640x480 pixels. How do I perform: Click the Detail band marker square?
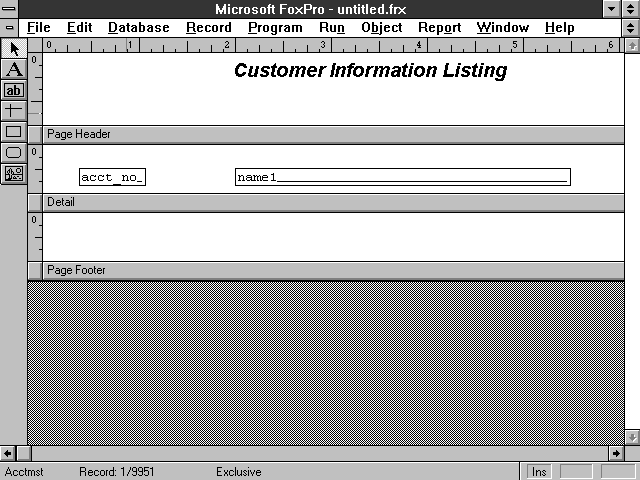[x=35, y=202]
